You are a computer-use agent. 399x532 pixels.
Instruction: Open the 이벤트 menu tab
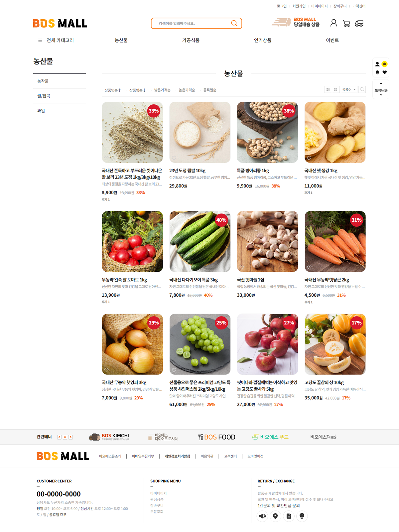pos(332,40)
